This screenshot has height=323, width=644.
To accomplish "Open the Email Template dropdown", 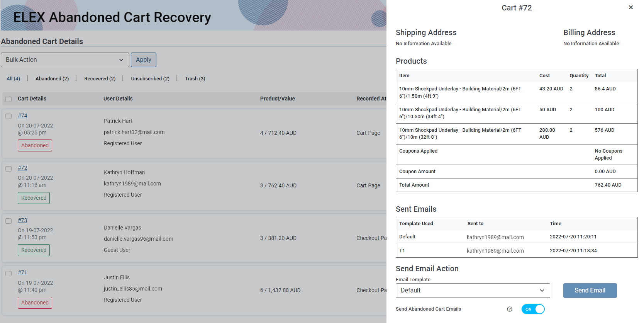I will 473,291.
